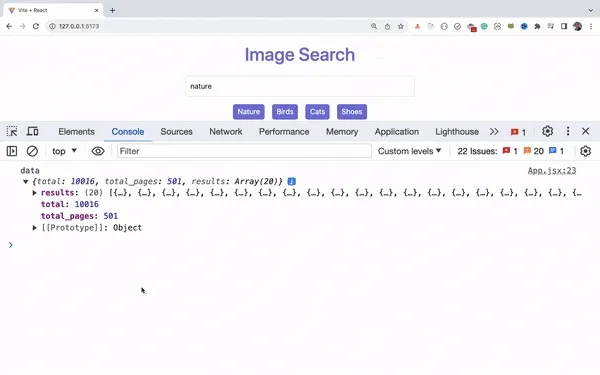The image size is (600, 375).
Task: Open the Chrome profile avatar
Action: 577,26
